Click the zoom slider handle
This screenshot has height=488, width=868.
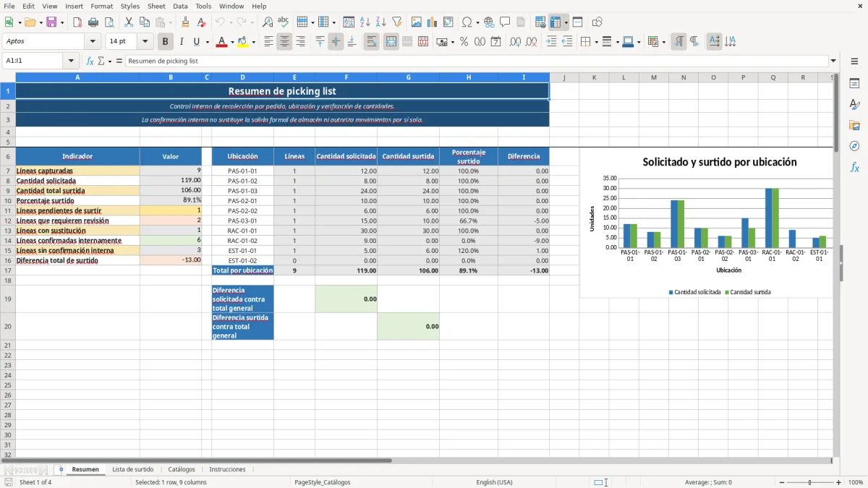pos(809,482)
